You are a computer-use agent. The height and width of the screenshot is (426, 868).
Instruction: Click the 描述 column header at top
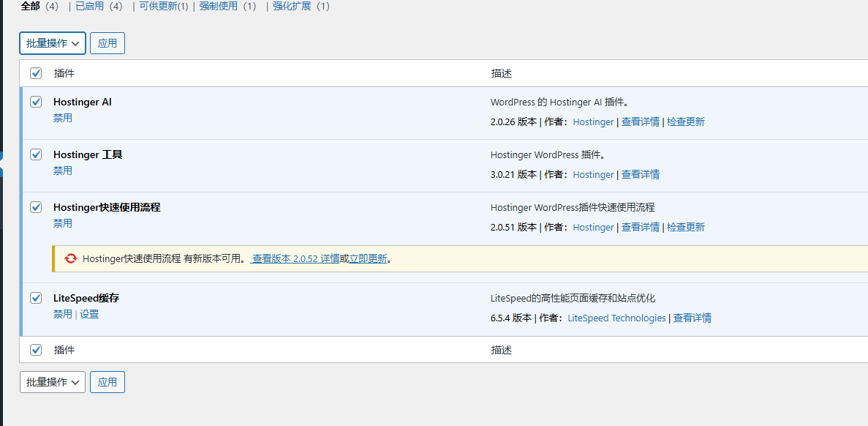pos(501,73)
